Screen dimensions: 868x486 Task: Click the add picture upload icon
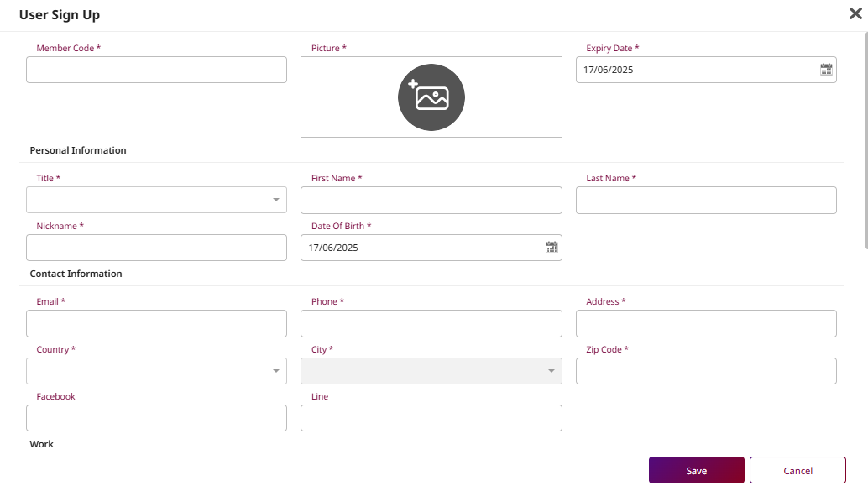click(431, 97)
